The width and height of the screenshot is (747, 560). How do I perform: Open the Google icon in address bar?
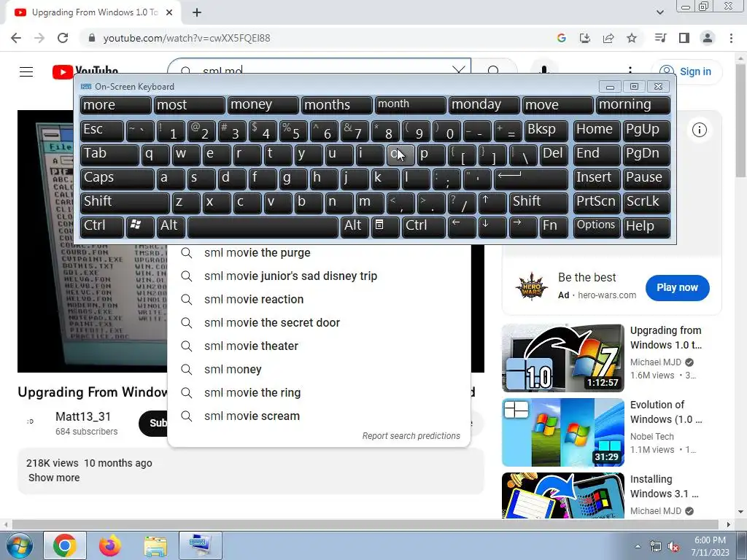pyautogui.click(x=561, y=38)
